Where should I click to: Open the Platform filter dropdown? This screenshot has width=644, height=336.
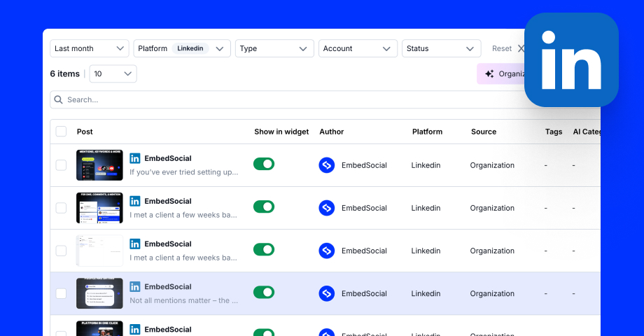(x=182, y=48)
